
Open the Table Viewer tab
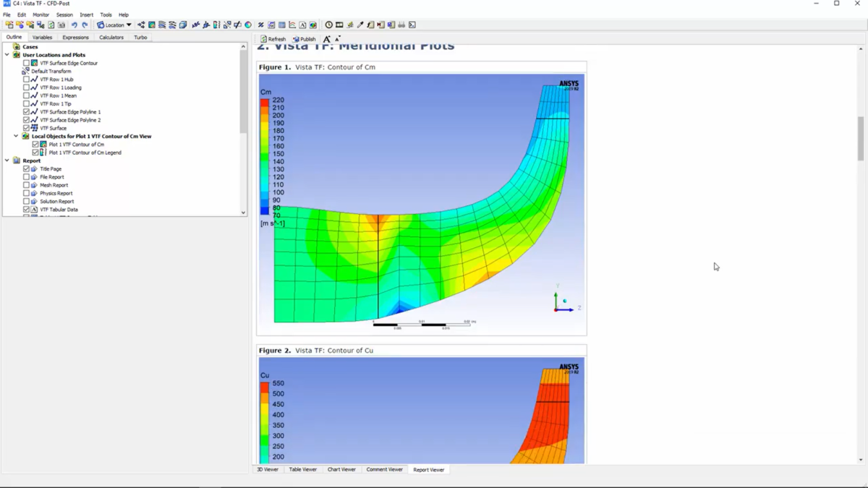coord(303,469)
